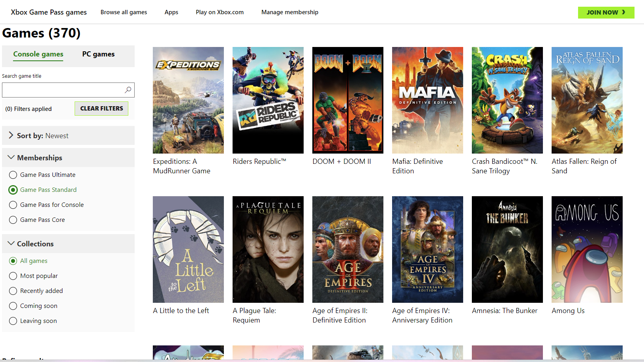Open Browse all games menu item
644x362 pixels.
coord(124,12)
